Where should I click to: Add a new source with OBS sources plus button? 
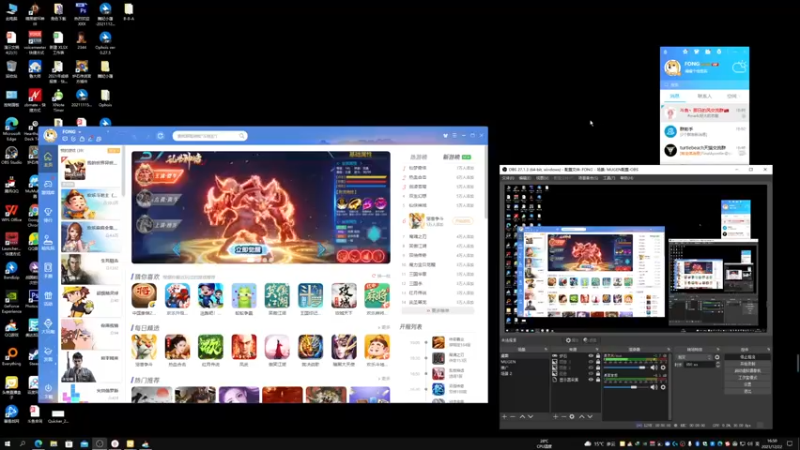tap(555, 417)
